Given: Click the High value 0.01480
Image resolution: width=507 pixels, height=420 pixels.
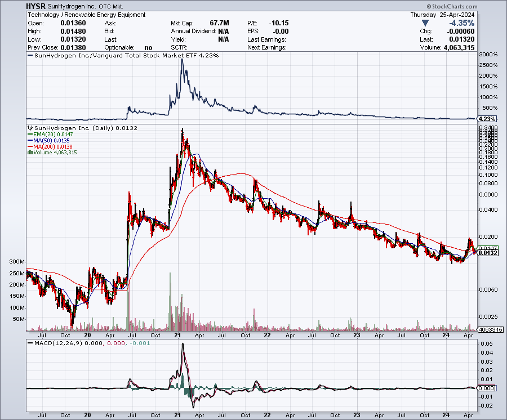Looking at the screenshot, I should click(73, 32).
